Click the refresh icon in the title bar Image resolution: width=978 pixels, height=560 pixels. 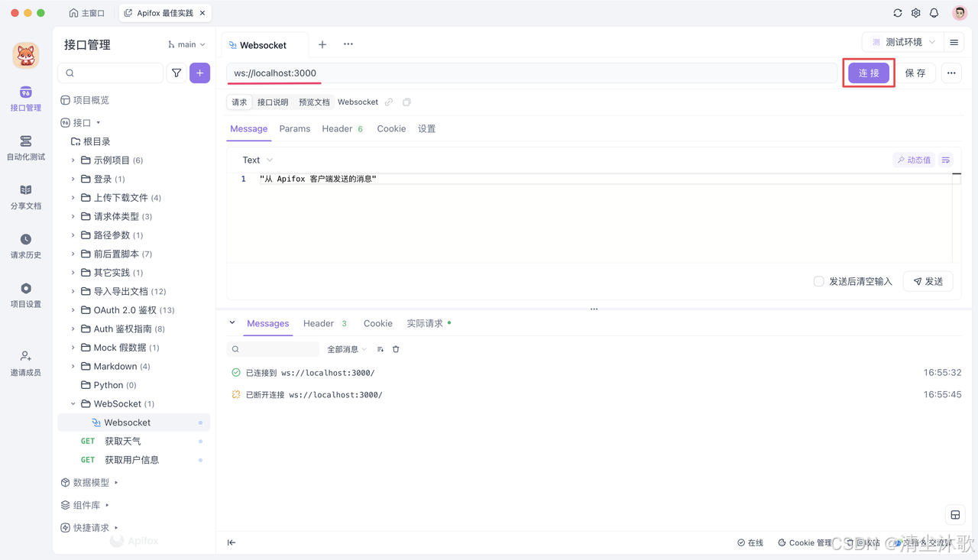coord(897,12)
